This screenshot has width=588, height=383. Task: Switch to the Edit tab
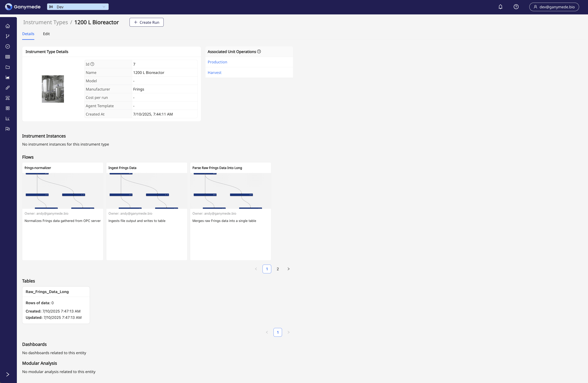(46, 34)
